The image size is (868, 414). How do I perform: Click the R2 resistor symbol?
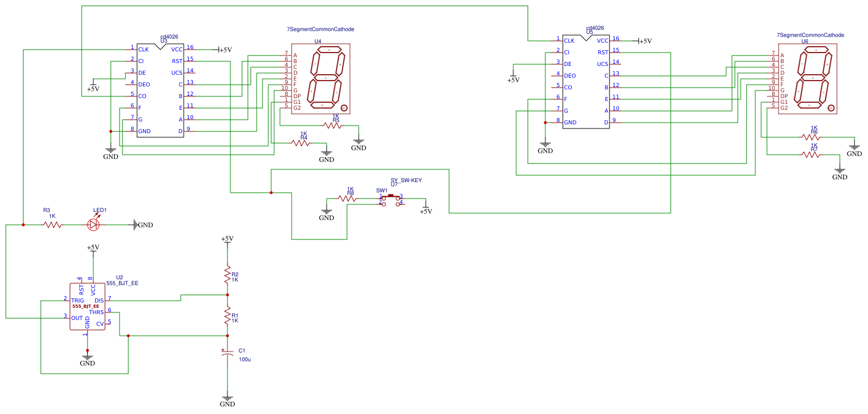[228, 274]
